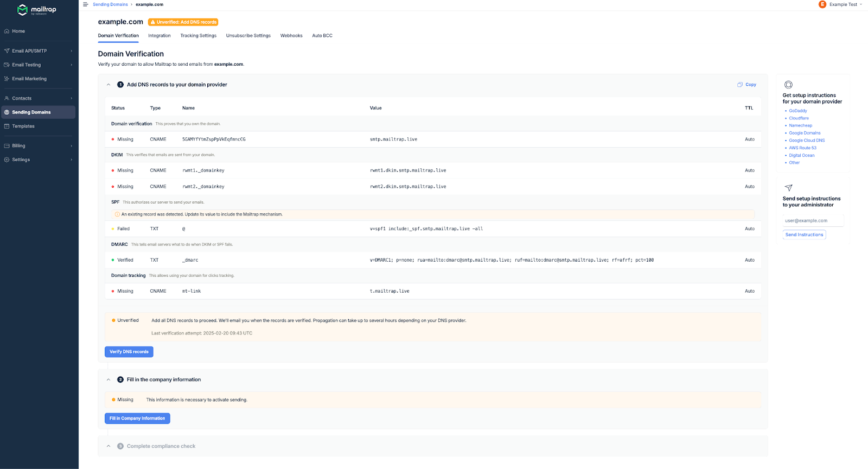Screen dimensions: 868x469
Task: Click the rwmt1._domainkey record name
Action: (x=203, y=170)
